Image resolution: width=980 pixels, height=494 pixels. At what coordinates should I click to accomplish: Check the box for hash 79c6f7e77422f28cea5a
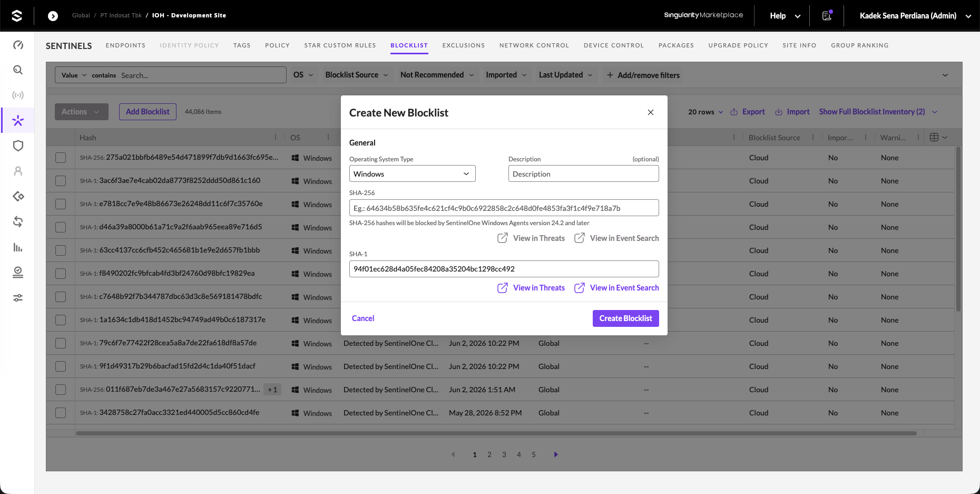pos(61,343)
